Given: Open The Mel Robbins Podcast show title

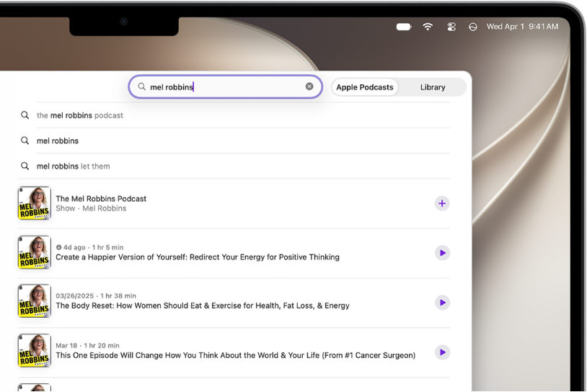Looking at the screenshot, I should [101, 199].
